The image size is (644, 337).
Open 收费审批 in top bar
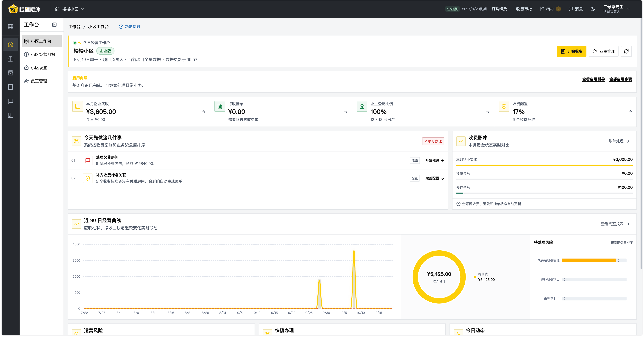coord(524,9)
